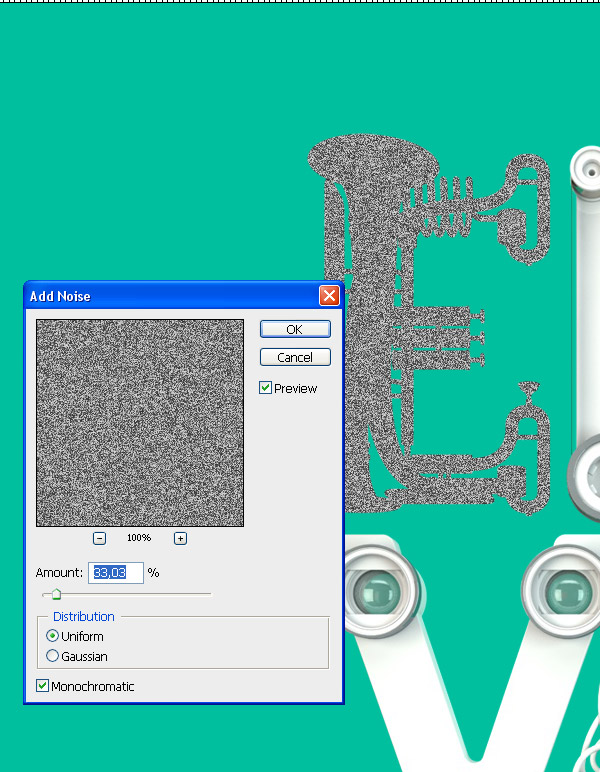Click the noise preview thumbnail
The width and height of the screenshot is (600, 772).
[140, 423]
